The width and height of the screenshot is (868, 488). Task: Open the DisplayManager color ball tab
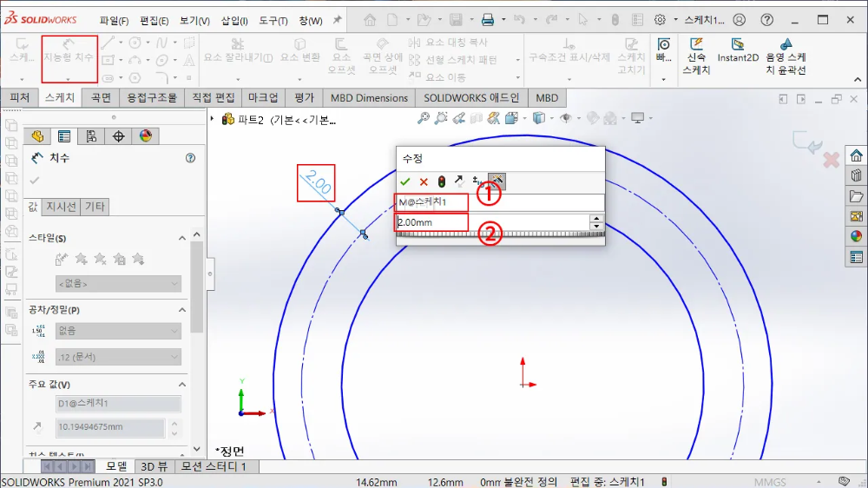pos(146,136)
